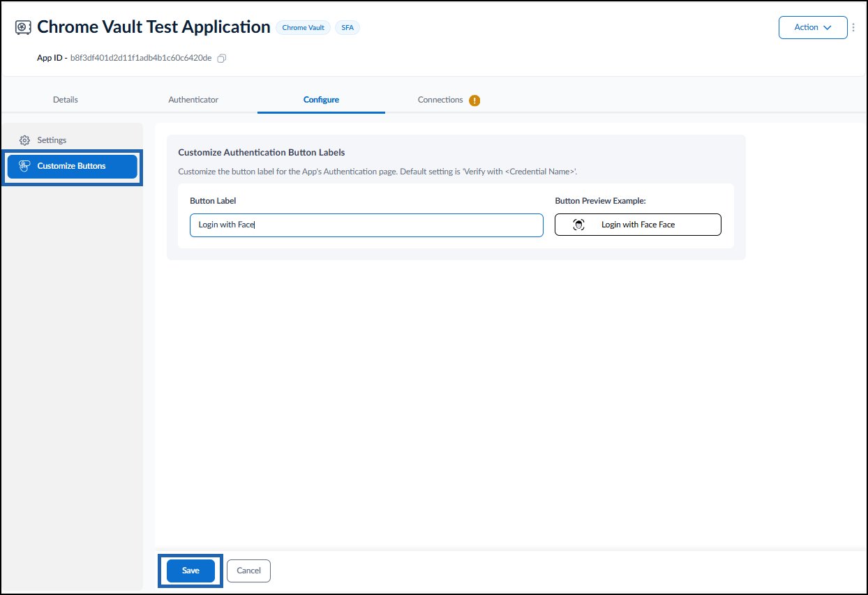Click the Button Preview Example label
Viewport: 868px width, 595px height.
click(601, 201)
